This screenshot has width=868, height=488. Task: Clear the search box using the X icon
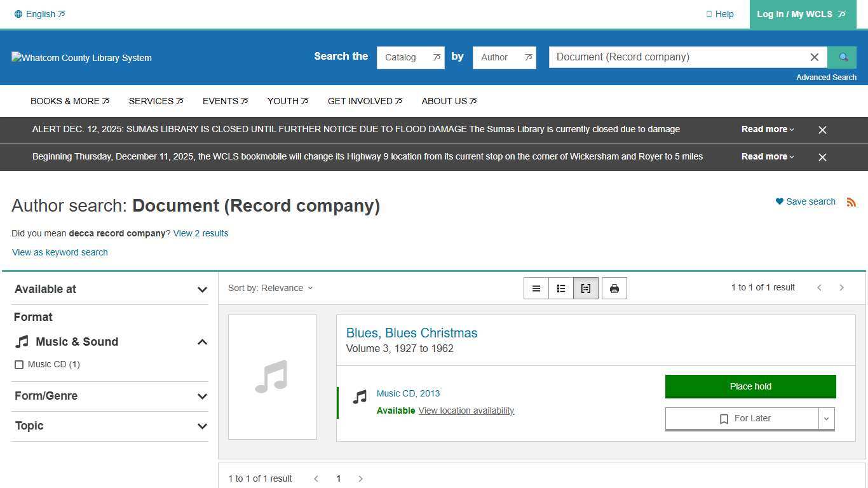814,57
